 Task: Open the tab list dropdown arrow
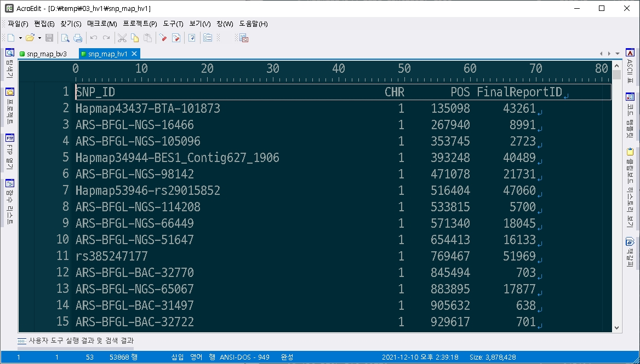point(617,54)
